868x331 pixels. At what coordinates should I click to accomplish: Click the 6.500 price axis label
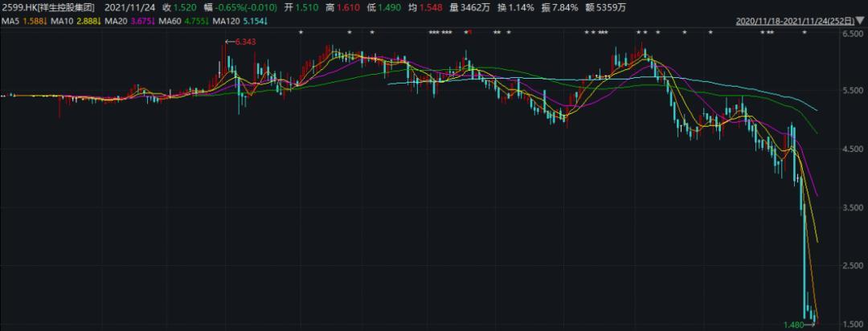(x=851, y=35)
